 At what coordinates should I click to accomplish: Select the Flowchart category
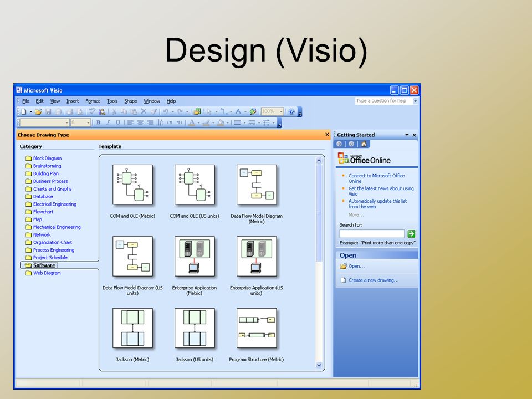[43, 212]
